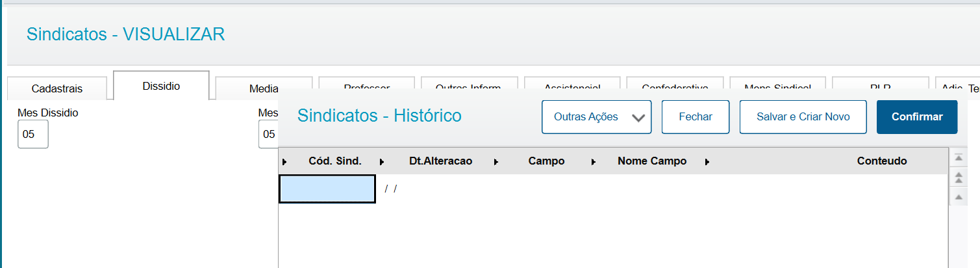This screenshot has height=268, width=980.
Task: Switch to the Cadastrais tab
Action: pyautogui.click(x=57, y=88)
